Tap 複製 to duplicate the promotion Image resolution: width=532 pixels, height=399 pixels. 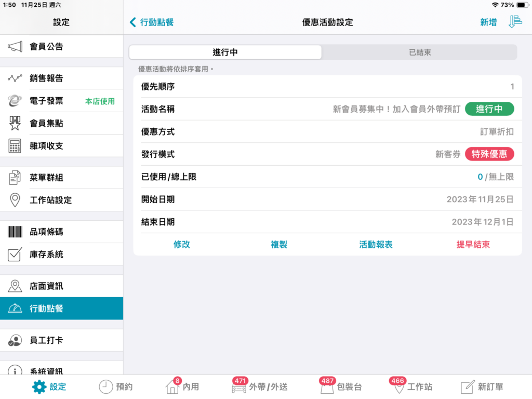pyautogui.click(x=279, y=244)
